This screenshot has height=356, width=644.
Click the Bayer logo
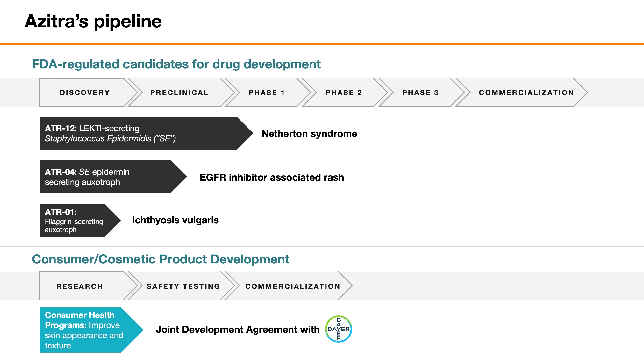point(339,329)
